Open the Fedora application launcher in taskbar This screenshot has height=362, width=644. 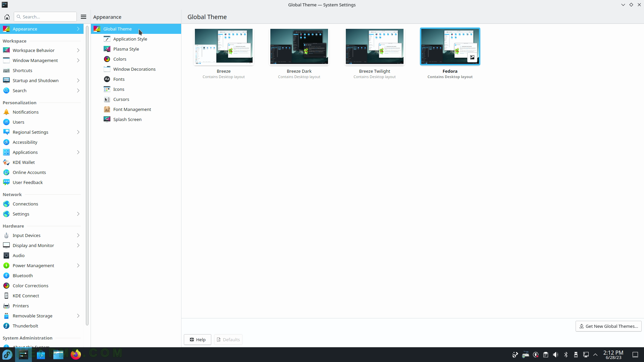point(7,355)
